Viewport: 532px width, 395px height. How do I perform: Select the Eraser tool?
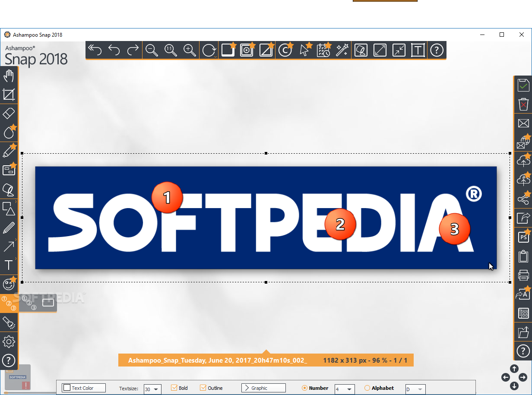pyautogui.click(x=9, y=114)
